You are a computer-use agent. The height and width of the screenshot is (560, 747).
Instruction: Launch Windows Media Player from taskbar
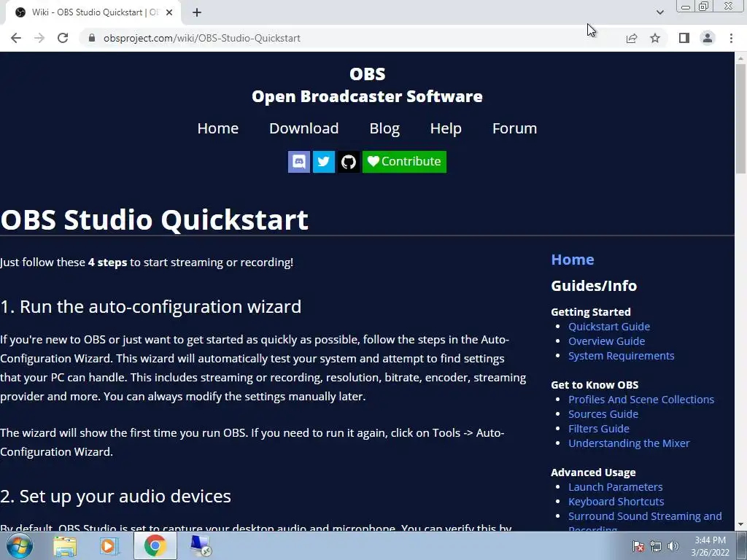(x=109, y=545)
